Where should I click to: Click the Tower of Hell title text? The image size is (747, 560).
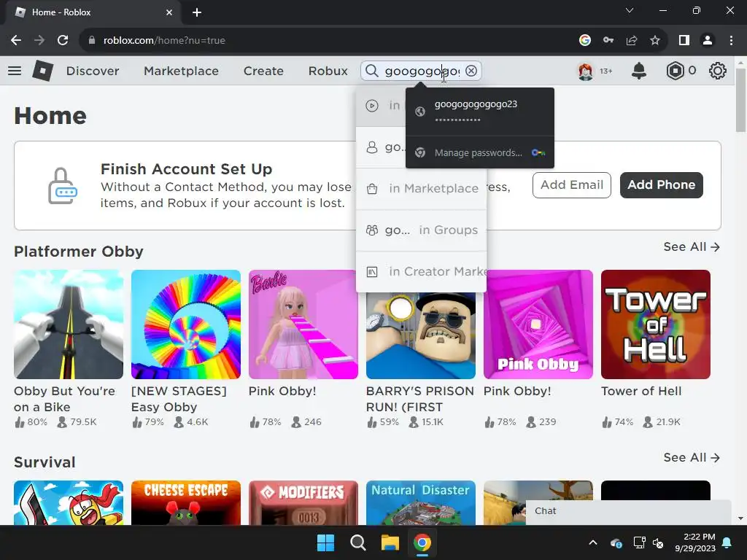[x=641, y=391]
